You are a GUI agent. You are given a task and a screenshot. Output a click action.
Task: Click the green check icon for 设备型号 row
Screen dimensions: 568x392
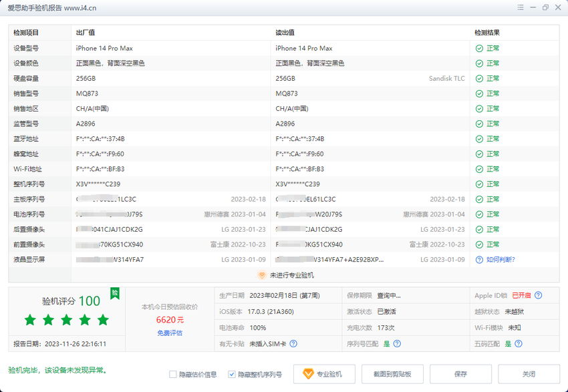(479, 49)
